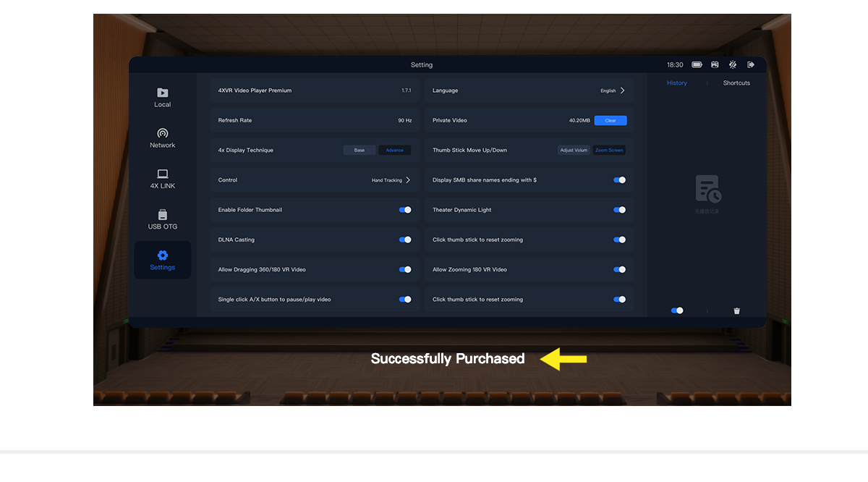This screenshot has width=868, height=482.
Task: Click the trash icon to delete history
Action: (x=736, y=310)
